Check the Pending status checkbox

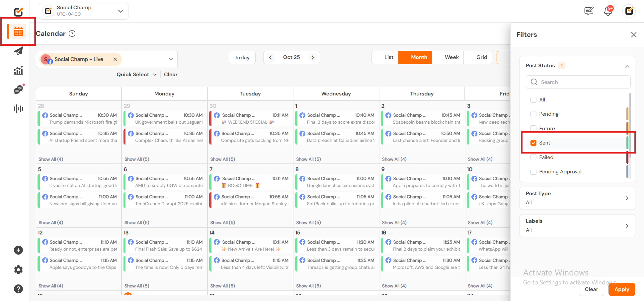click(x=533, y=114)
